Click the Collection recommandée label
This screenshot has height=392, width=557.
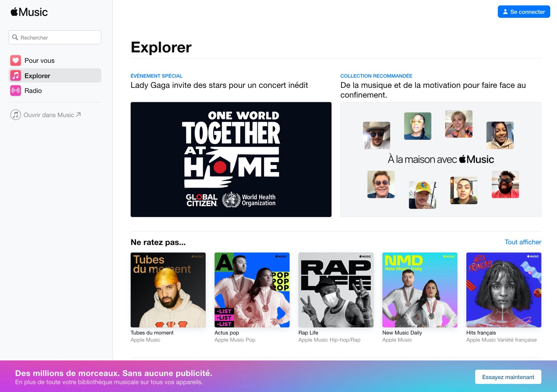376,76
